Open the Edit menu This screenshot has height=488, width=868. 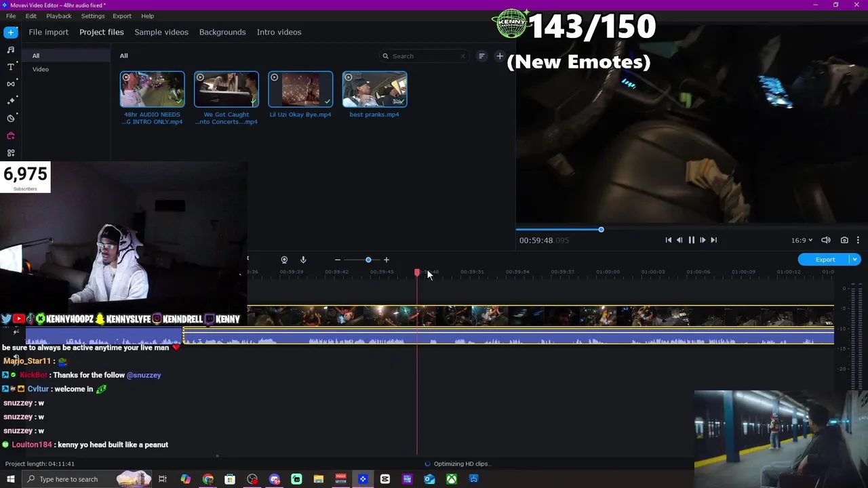[x=31, y=16]
